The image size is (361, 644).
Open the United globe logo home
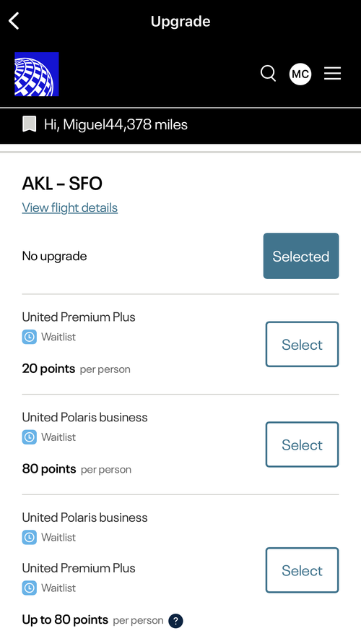point(37,74)
